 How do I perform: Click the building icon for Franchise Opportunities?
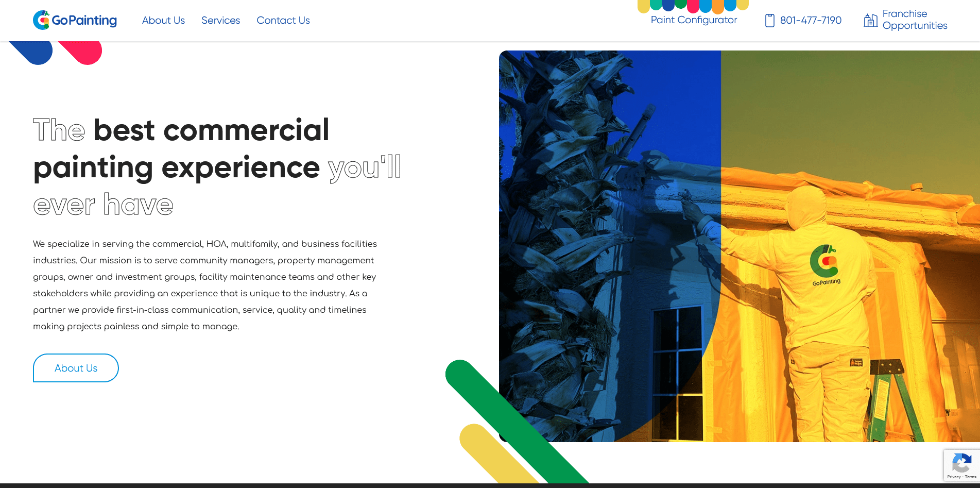(870, 20)
